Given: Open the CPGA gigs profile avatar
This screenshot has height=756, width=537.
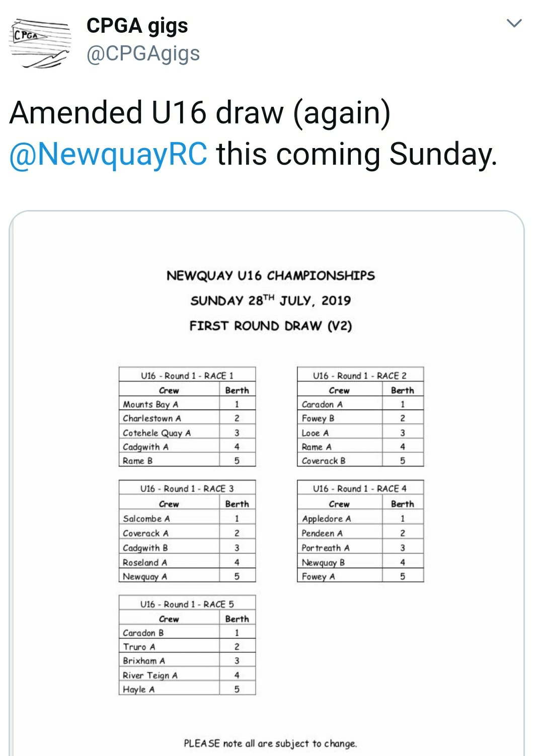Looking at the screenshot, I should click(x=40, y=43).
